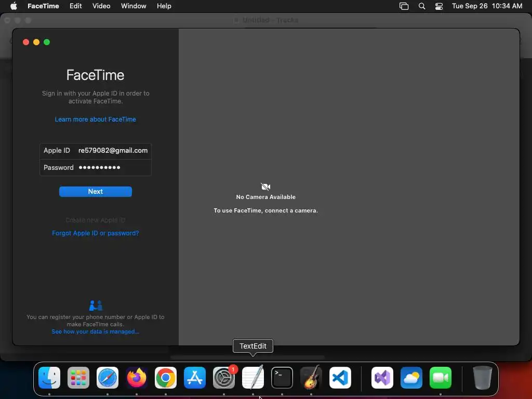The image size is (532, 399).
Task: Click the window mirroring icon in the menu bar
Action: pos(404,6)
